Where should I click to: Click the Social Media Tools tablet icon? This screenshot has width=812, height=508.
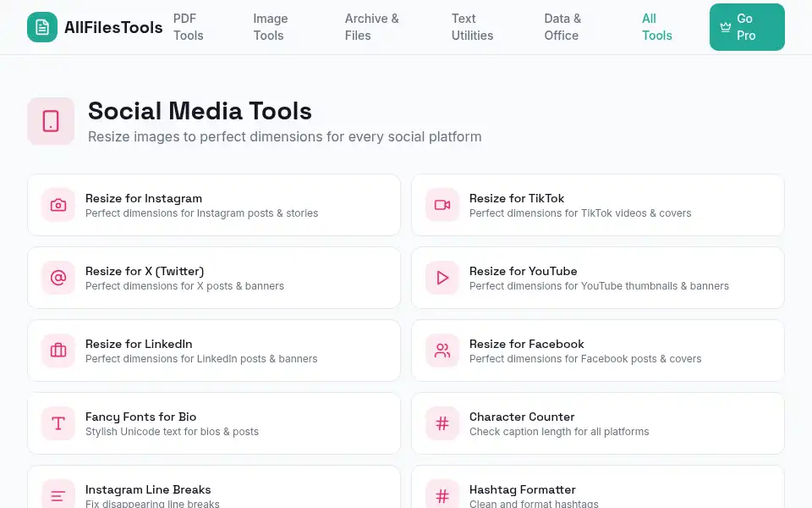(x=51, y=121)
